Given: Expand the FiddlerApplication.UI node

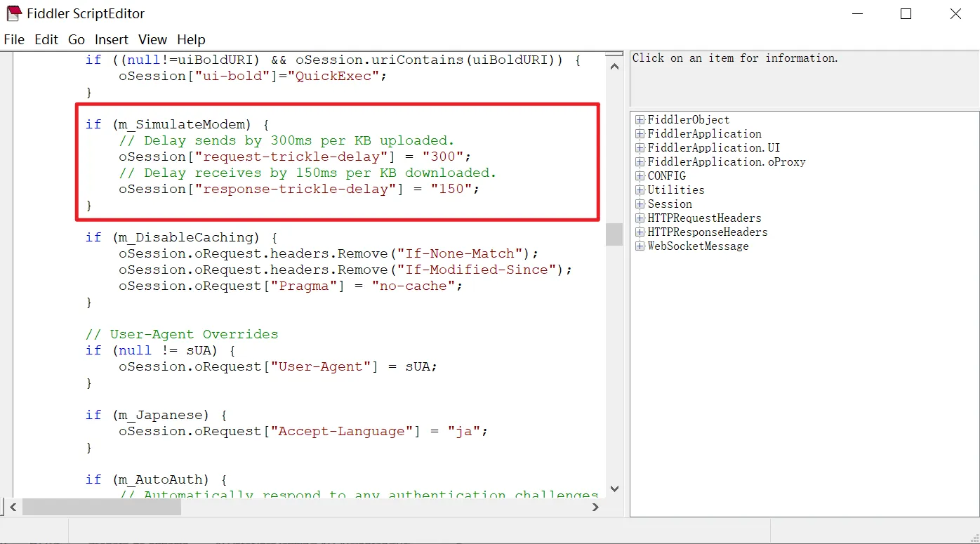Looking at the screenshot, I should pyautogui.click(x=640, y=148).
